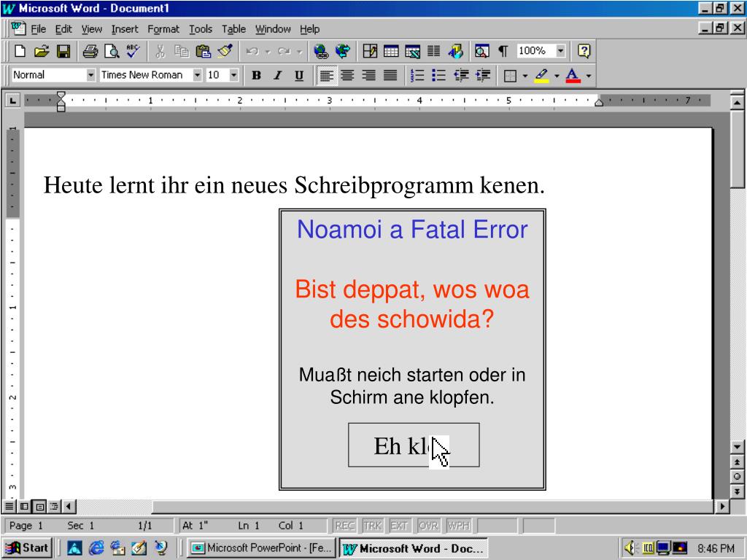This screenshot has height=560, width=747.
Task: Click the Insert Table icon
Action: point(391,51)
